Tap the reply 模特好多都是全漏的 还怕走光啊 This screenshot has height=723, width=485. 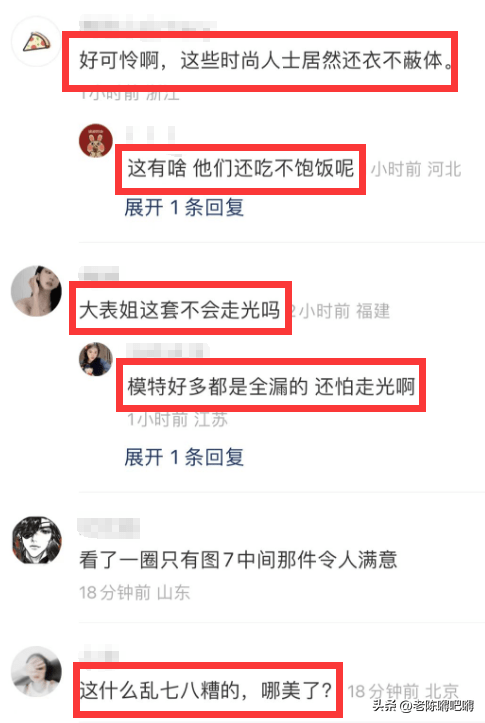coord(271,386)
